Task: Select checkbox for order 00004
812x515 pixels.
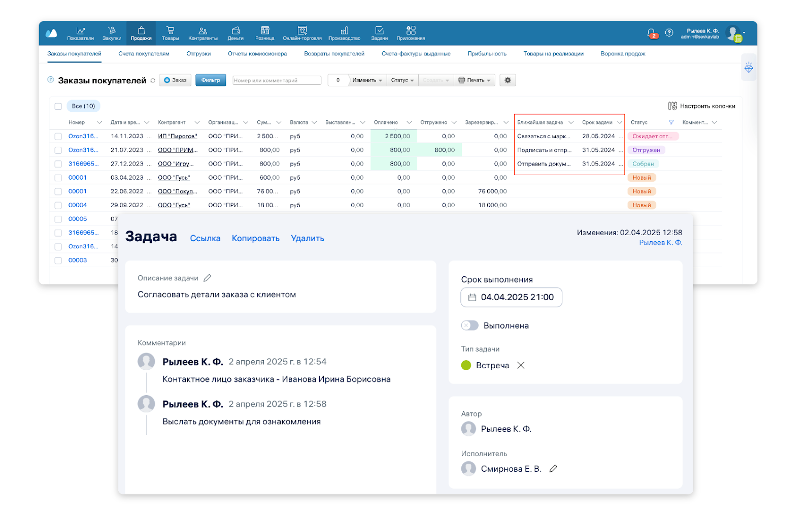Action: coord(58,205)
